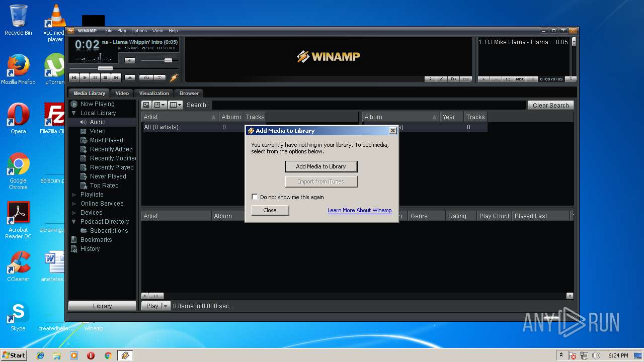Open the Recently Added smart view
The width and height of the screenshot is (644, 362).
(x=111, y=149)
